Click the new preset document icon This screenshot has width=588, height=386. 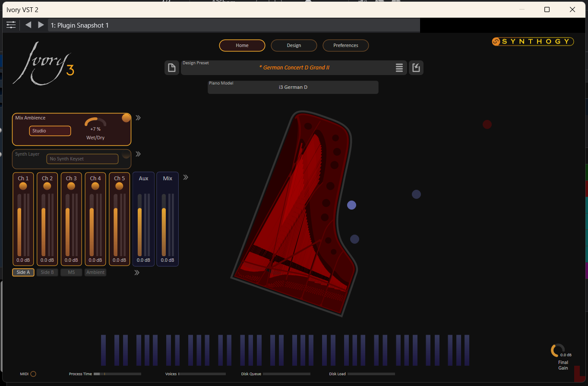(172, 68)
